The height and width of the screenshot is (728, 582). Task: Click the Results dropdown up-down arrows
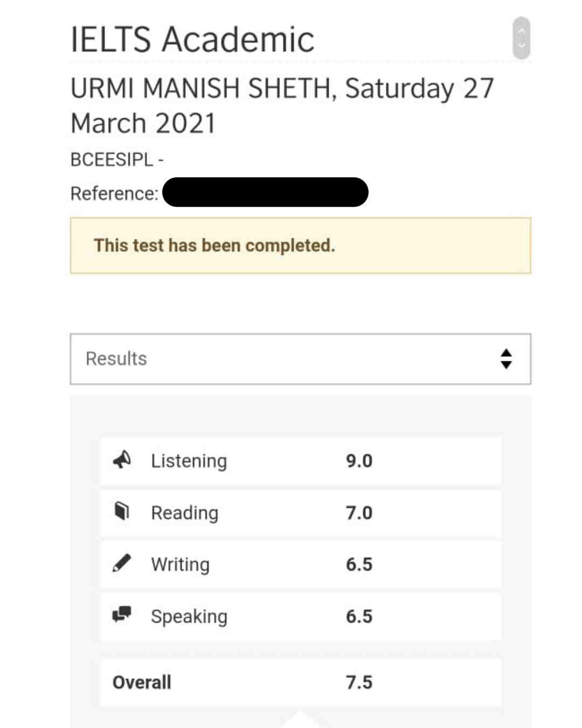point(505,359)
